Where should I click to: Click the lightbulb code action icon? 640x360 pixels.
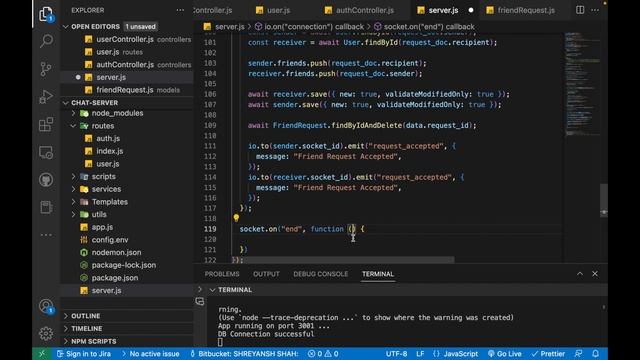tap(236, 218)
